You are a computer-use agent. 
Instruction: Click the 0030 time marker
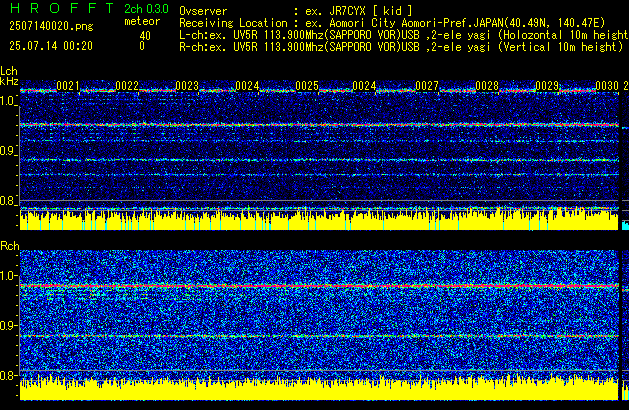coord(607,85)
